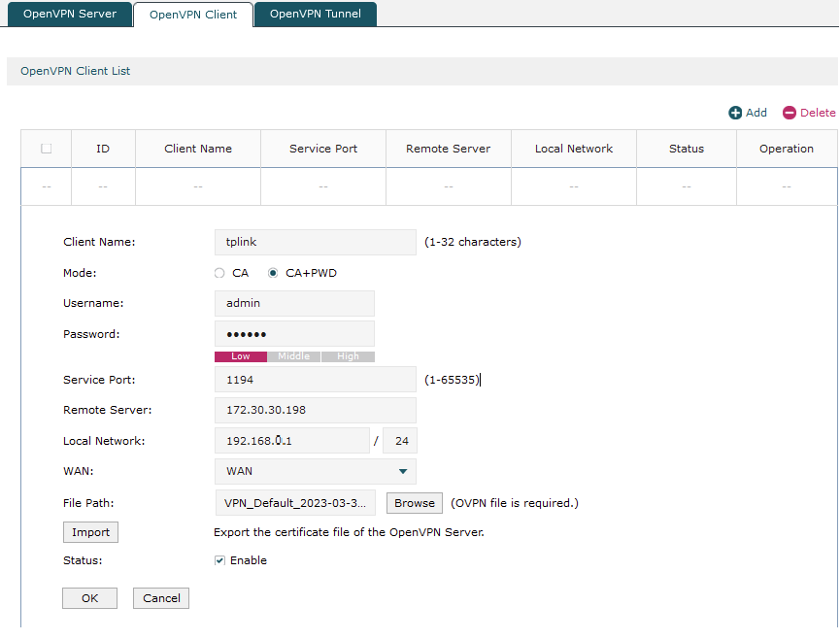Tick the select-all checkbox in table header
Screen dimensions: 840x640
click(x=47, y=149)
